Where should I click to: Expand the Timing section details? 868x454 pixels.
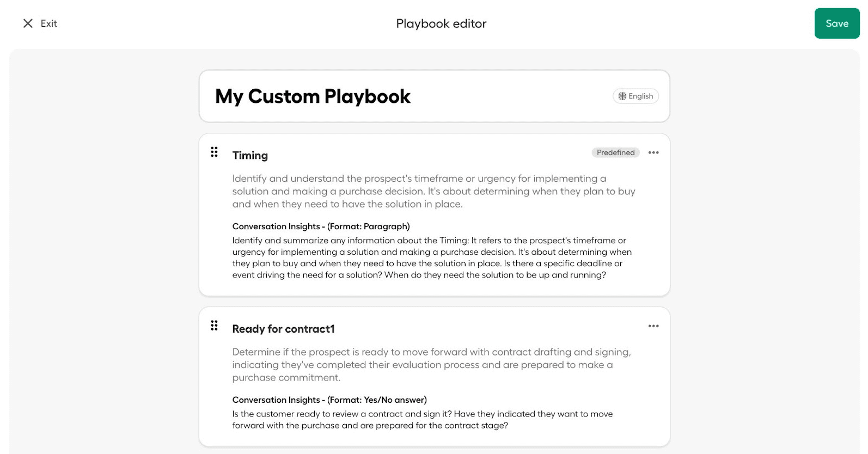[250, 155]
